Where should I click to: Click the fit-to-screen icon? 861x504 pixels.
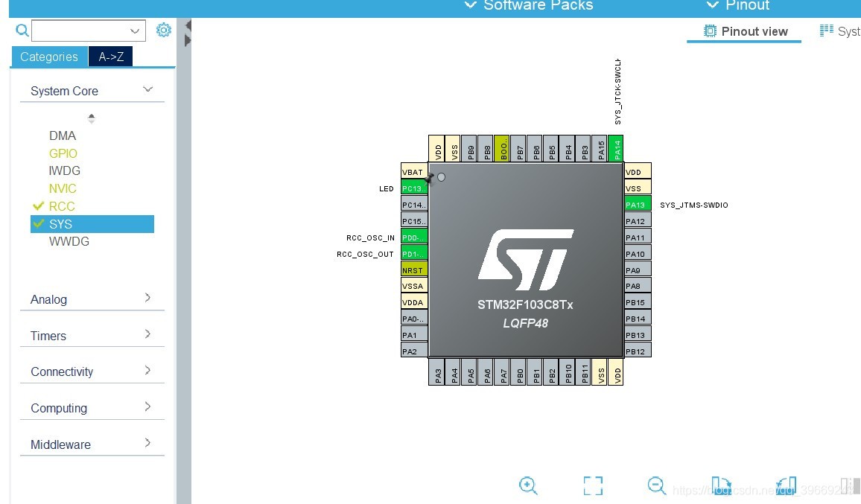(593, 486)
